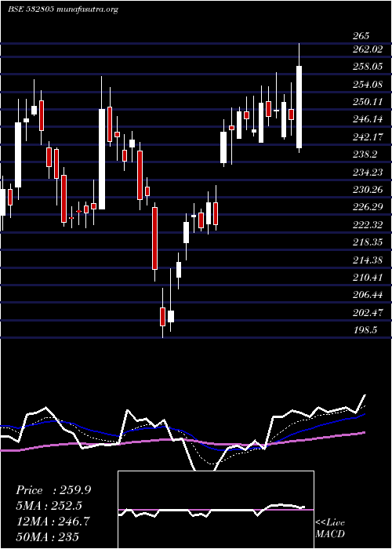
Task: Pick the 226.29 axis value
Action: [368, 207]
